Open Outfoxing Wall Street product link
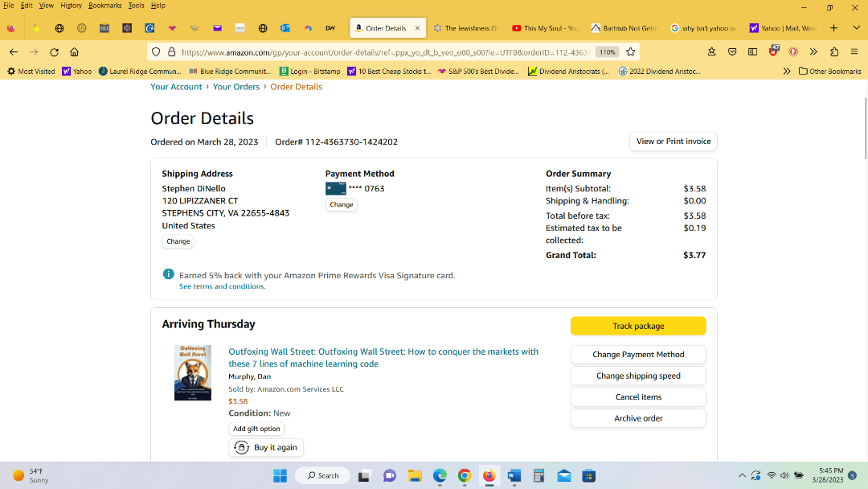Image resolution: width=868 pixels, height=489 pixels. click(x=383, y=358)
